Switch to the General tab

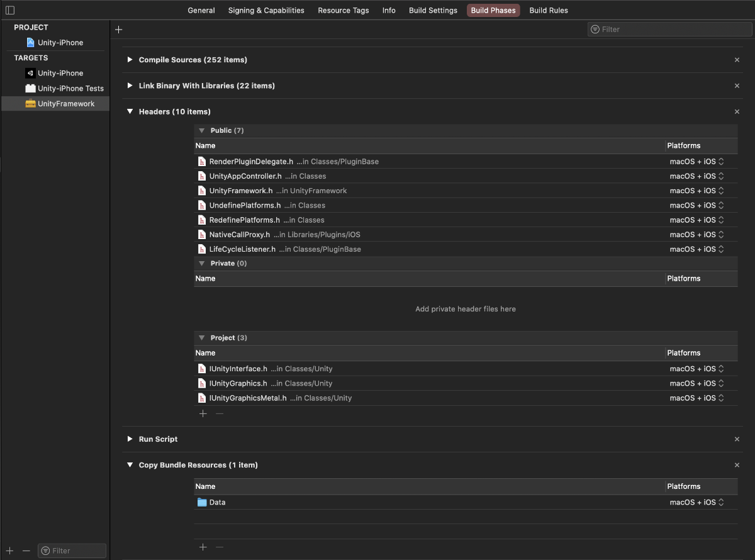point(201,10)
